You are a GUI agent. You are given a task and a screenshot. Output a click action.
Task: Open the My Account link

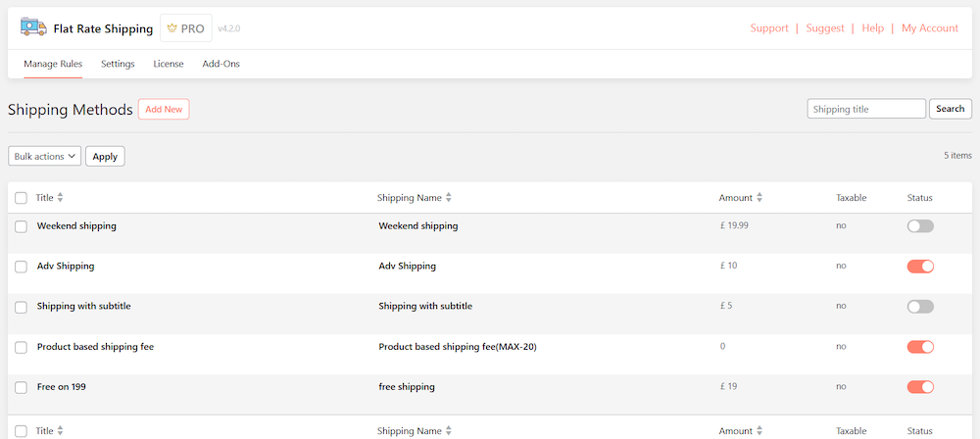(929, 28)
